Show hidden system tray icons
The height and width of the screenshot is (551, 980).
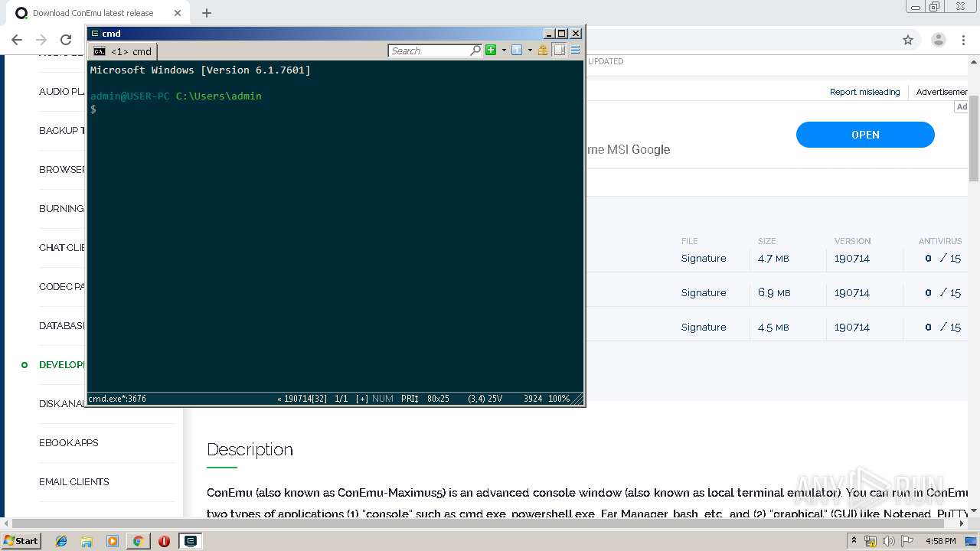(854, 540)
